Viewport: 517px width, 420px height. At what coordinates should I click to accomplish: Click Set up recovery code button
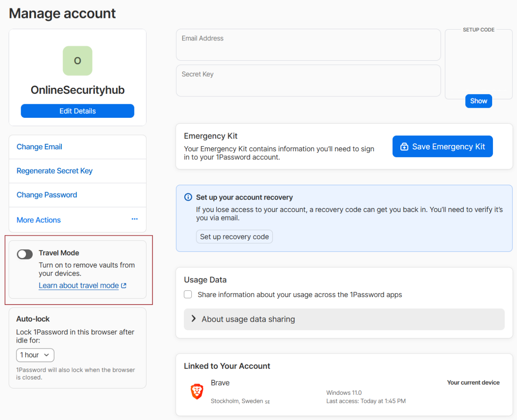pyautogui.click(x=234, y=237)
